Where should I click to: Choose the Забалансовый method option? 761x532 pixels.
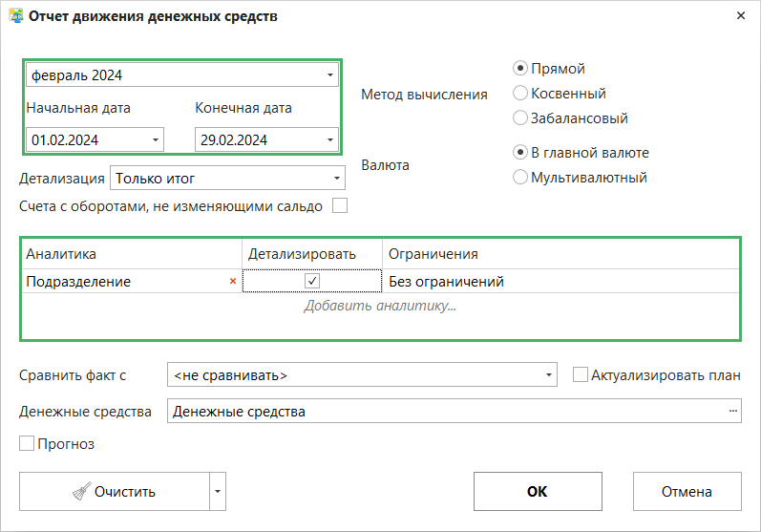(x=520, y=118)
